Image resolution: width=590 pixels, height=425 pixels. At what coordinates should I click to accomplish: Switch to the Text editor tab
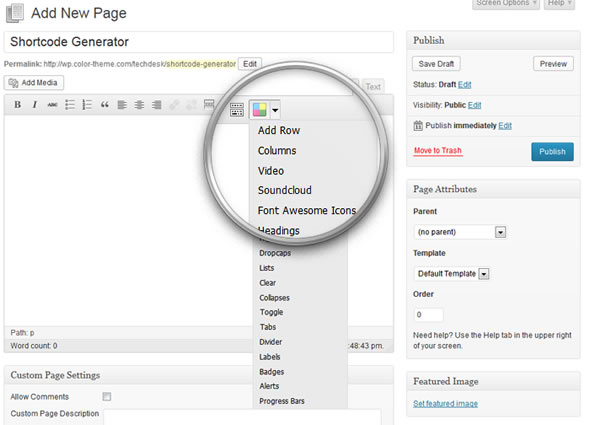click(x=373, y=87)
